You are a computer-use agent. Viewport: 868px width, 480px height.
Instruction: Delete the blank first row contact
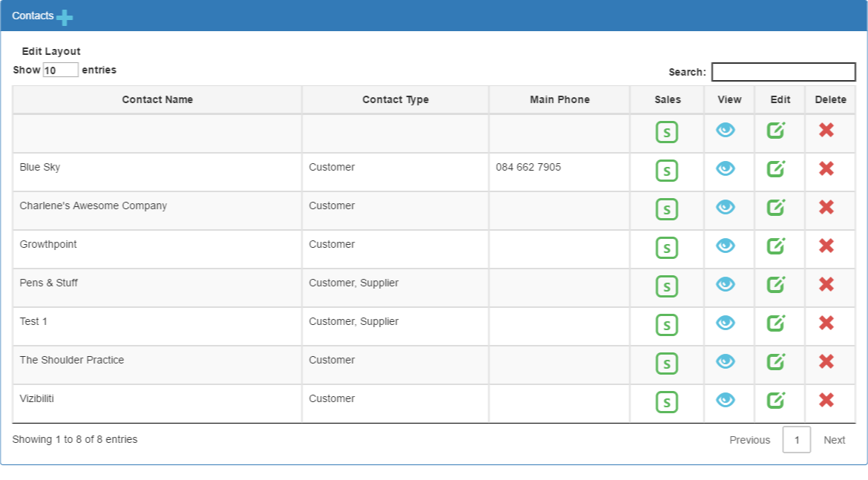point(826,130)
